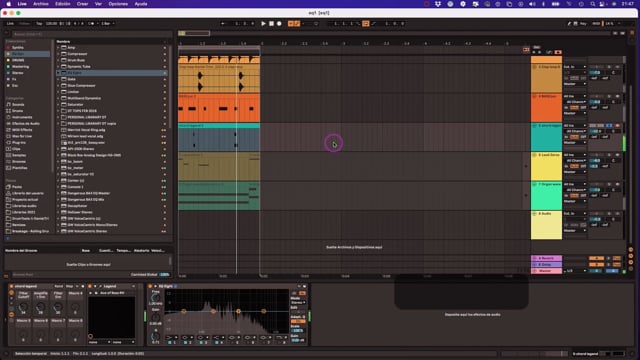Toggle EQ Eight band 1 activator

pos(170,342)
